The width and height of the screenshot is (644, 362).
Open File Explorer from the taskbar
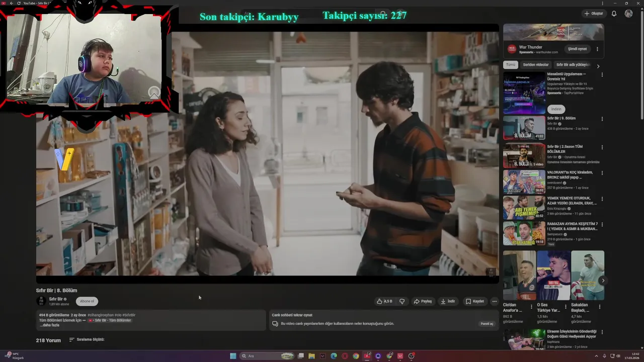pyautogui.click(x=311, y=356)
